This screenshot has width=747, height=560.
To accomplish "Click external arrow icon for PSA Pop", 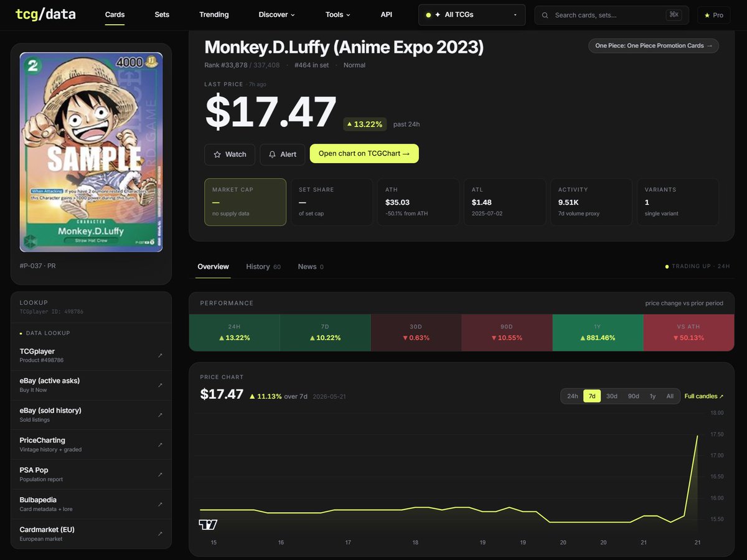I will coord(160,475).
